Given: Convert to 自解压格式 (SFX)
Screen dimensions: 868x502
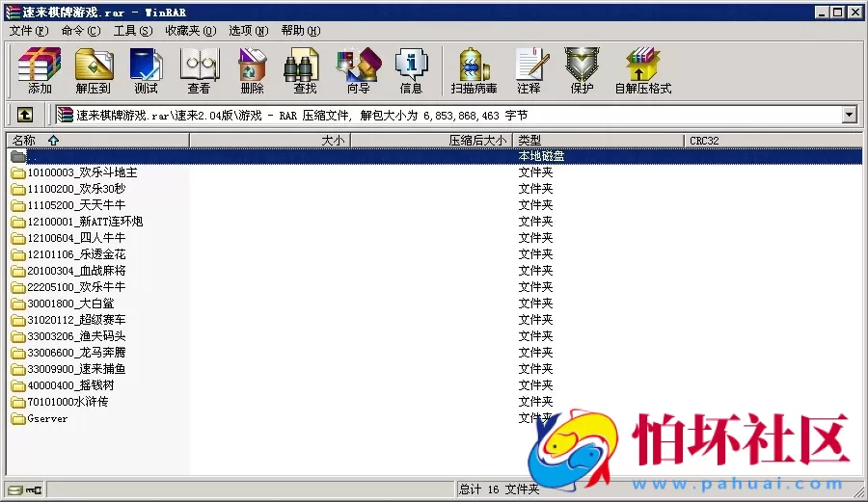Looking at the screenshot, I should (642, 70).
